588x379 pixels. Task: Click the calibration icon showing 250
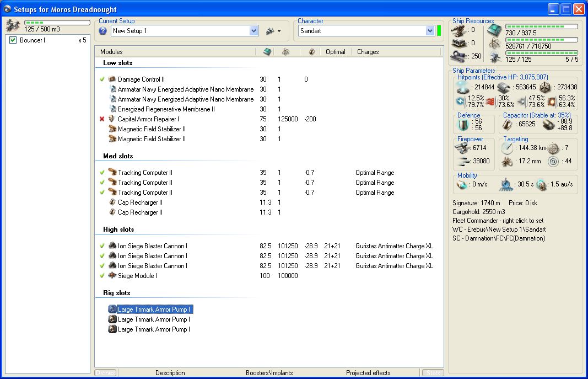pos(459,56)
